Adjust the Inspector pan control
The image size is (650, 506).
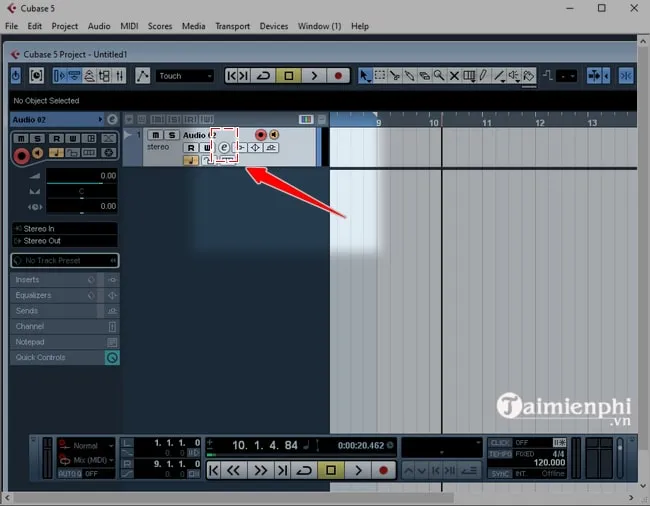[82, 192]
